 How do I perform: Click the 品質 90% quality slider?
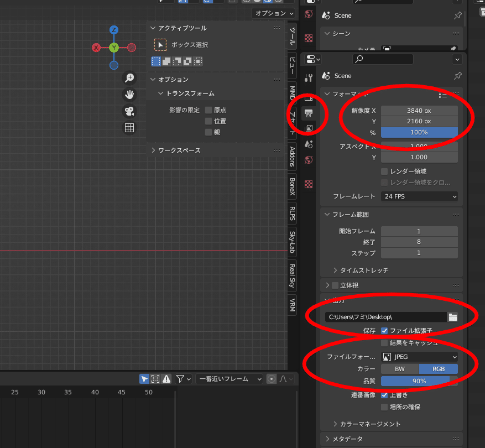pyautogui.click(x=419, y=381)
